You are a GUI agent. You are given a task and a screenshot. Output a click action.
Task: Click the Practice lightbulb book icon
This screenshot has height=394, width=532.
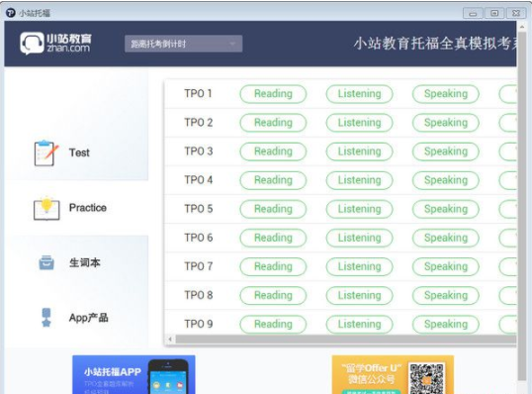46,208
